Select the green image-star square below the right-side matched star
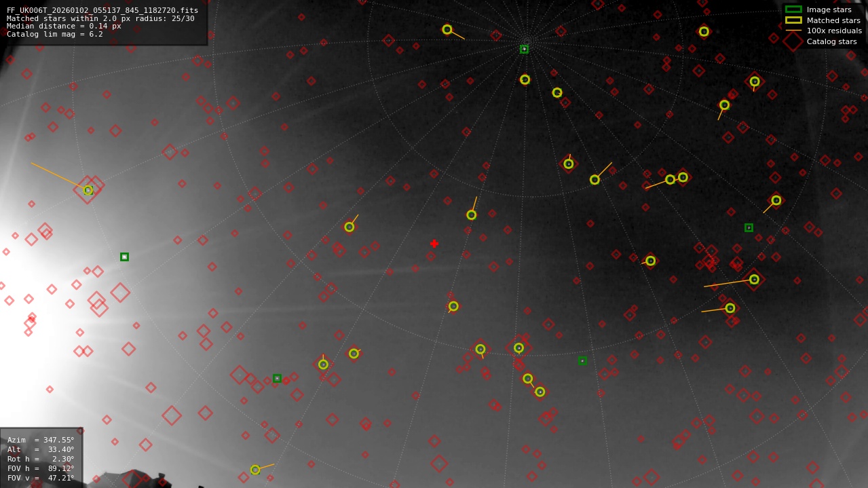The width and height of the screenshot is (868, 488). (x=749, y=227)
